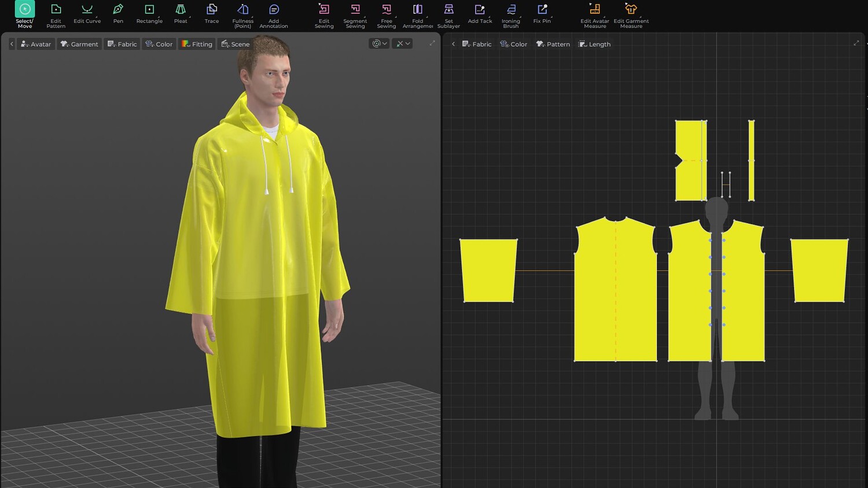Select the notched hood pattern piece
The image size is (868, 488).
[x=691, y=161]
